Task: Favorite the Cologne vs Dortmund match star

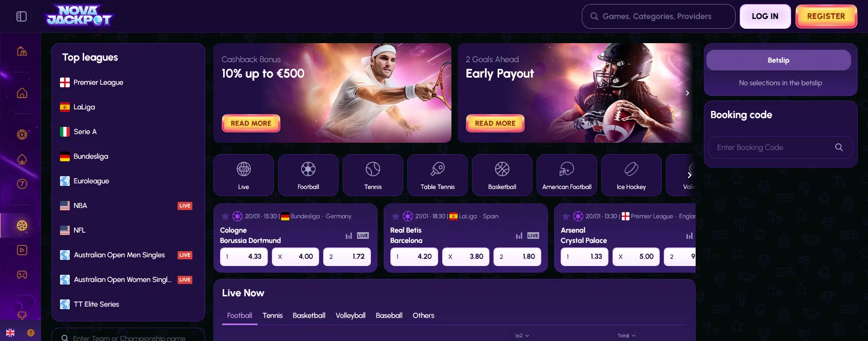Action: (225, 216)
